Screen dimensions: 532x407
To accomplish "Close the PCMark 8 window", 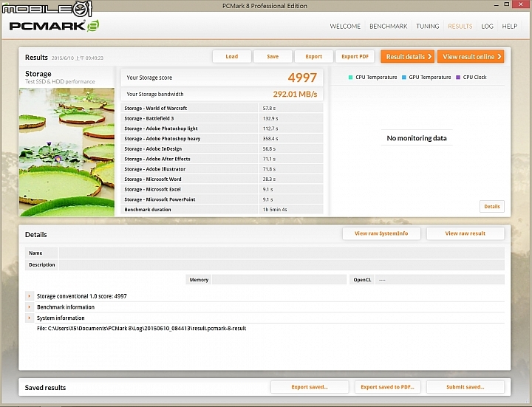I will pyautogui.click(x=521, y=4).
